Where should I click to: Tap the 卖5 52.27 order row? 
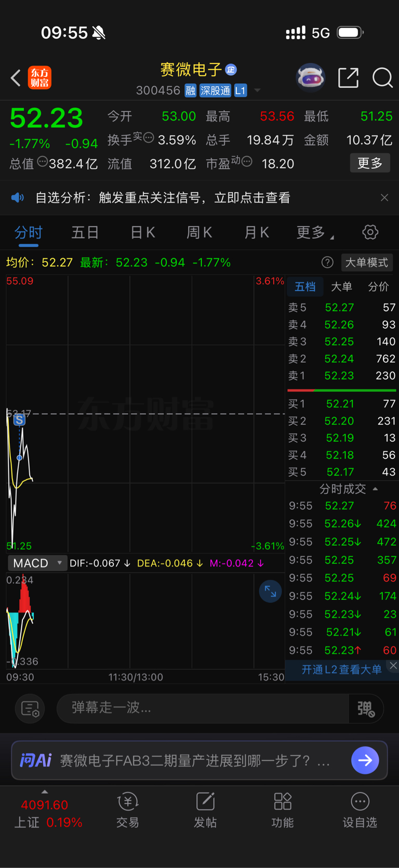tap(342, 307)
